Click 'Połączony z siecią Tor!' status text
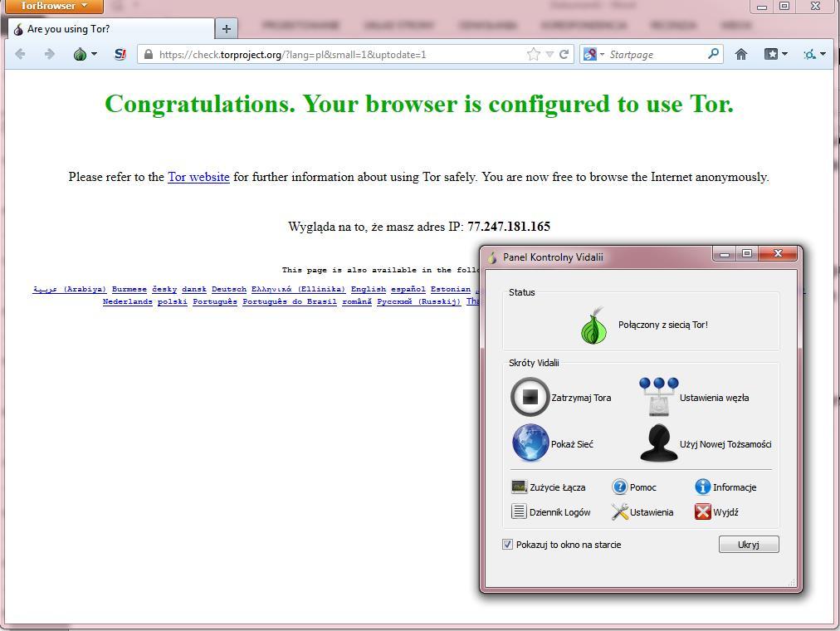840x631 pixels. click(x=662, y=325)
